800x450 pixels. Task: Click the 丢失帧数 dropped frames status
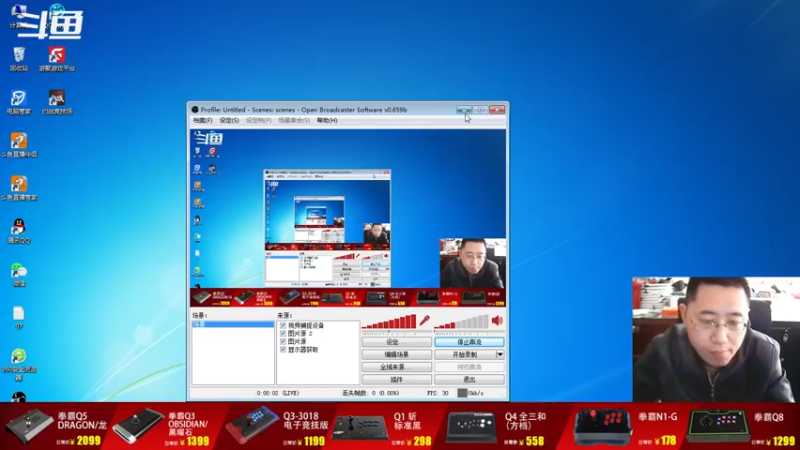(x=370, y=393)
